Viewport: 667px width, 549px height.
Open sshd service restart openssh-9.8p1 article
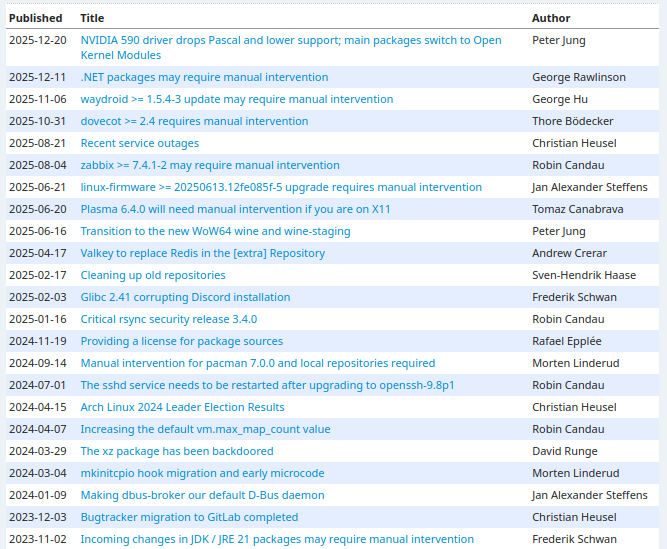tap(268, 385)
